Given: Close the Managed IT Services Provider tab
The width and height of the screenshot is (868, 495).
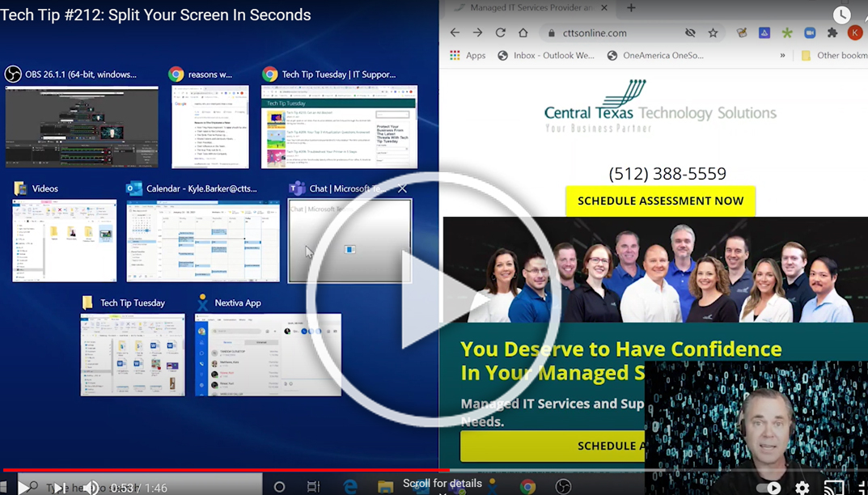Looking at the screenshot, I should (604, 8).
